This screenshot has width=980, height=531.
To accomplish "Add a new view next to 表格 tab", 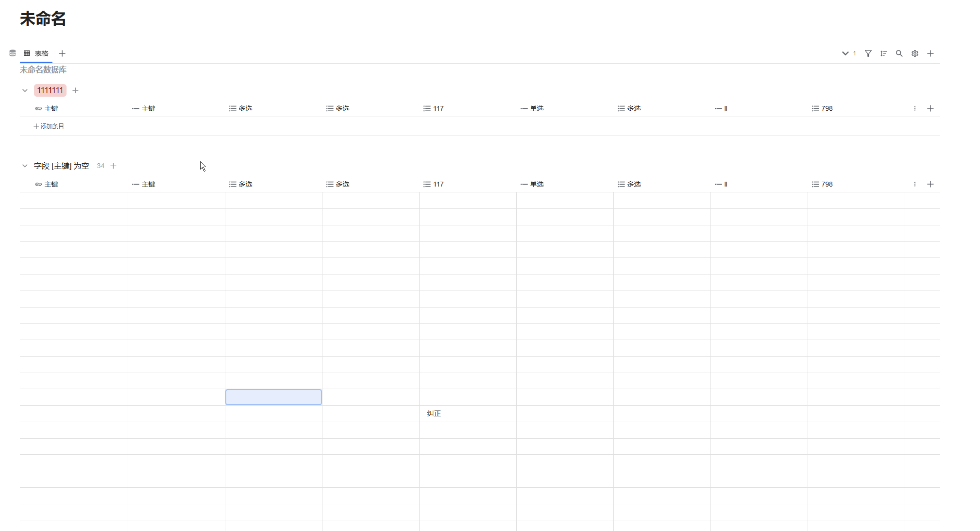I will pyautogui.click(x=62, y=53).
